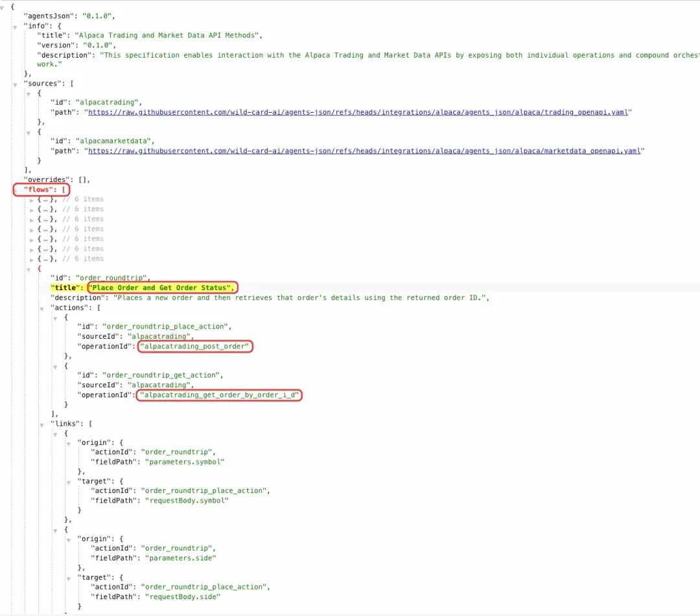Collapse the alpacatrading source object

29,94
